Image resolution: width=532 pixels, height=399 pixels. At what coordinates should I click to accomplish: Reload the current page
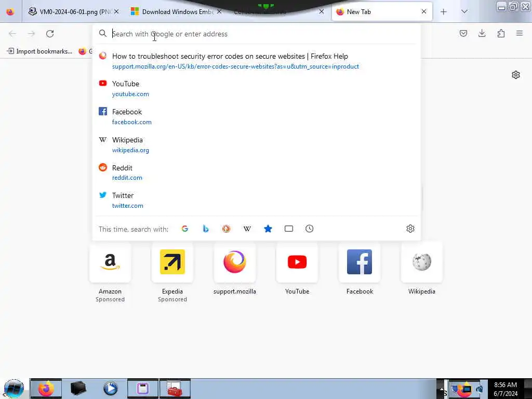pyautogui.click(x=50, y=34)
